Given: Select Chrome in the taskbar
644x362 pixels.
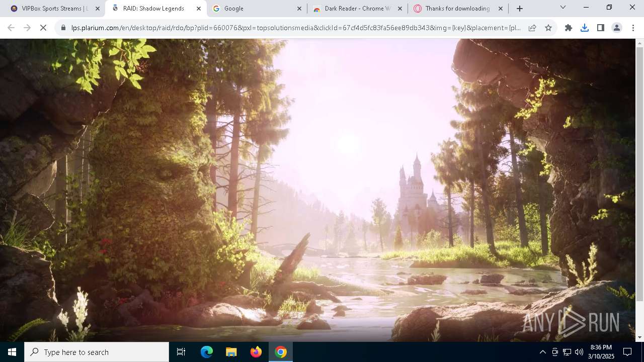Looking at the screenshot, I should pyautogui.click(x=281, y=352).
